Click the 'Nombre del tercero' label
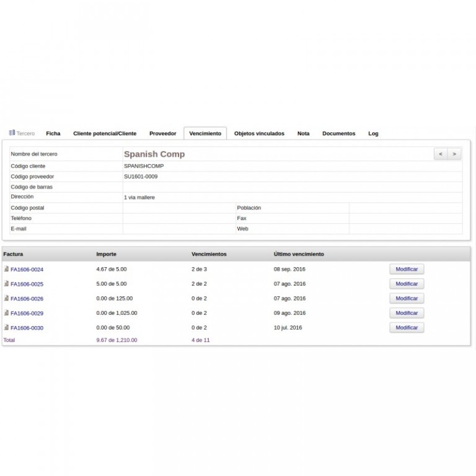This screenshot has height=476, width=476. [x=34, y=154]
